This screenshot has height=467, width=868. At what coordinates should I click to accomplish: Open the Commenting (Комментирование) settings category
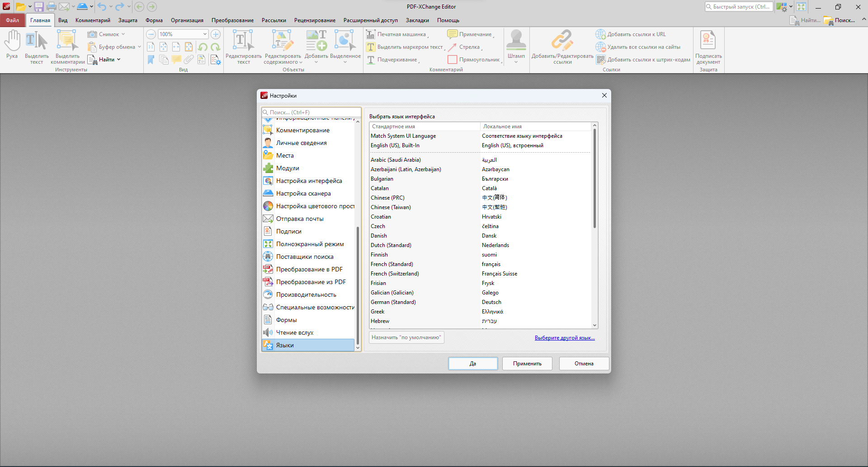pos(308,130)
